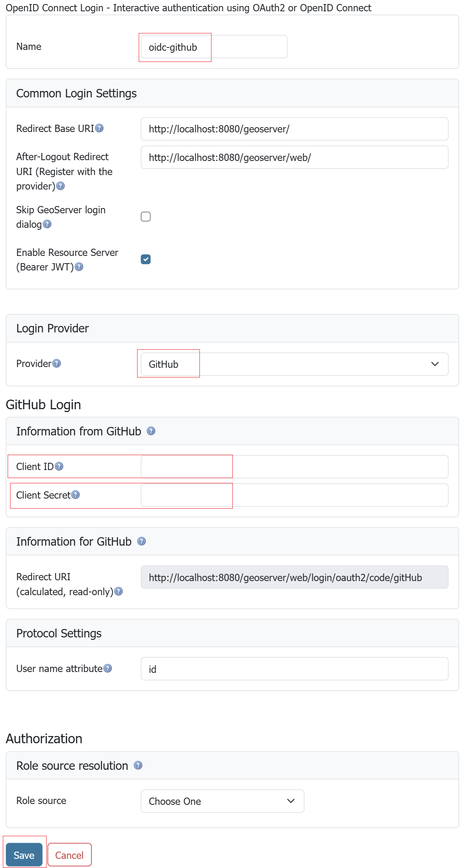Viewport: 464px width, 868px height.
Task: Uncheck Enable Resource Server (Bearer JWT)
Action: (x=146, y=259)
